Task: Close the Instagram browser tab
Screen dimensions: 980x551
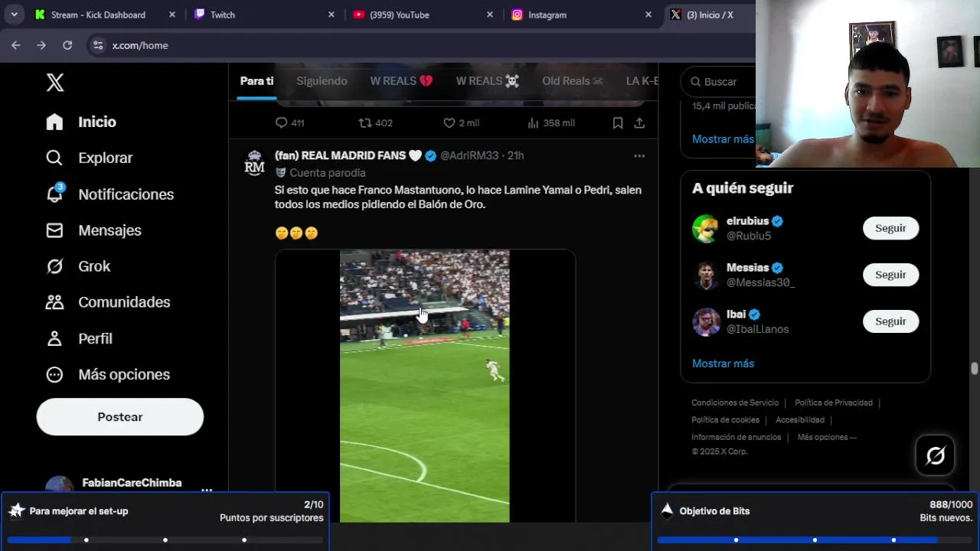Action: coord(648,15)
